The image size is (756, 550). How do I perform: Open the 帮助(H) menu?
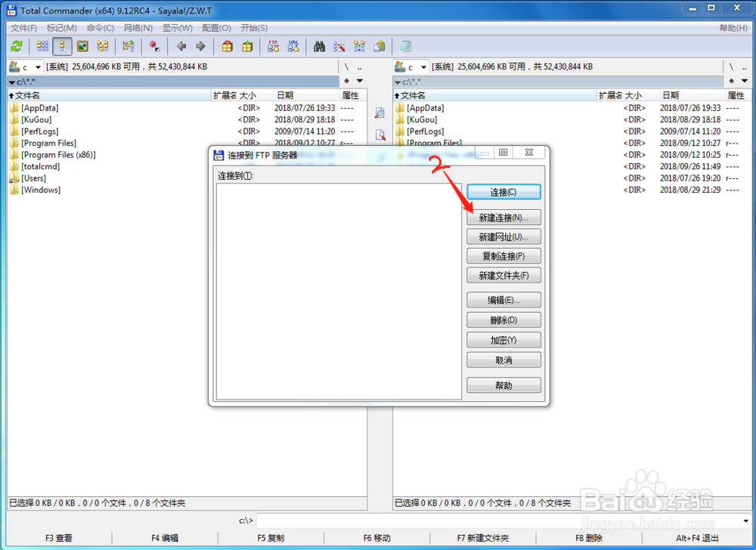pyautogui.click(x=733, y=28)
